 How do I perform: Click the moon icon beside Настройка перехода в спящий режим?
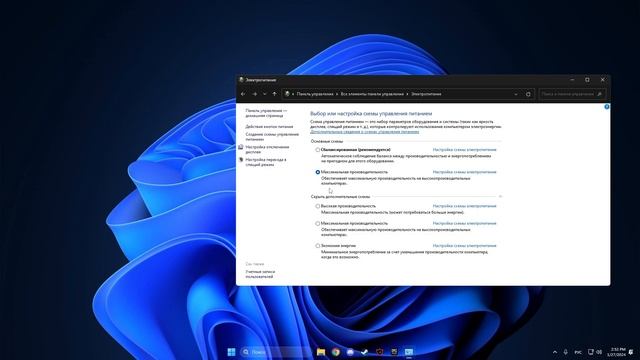(241, 160)
